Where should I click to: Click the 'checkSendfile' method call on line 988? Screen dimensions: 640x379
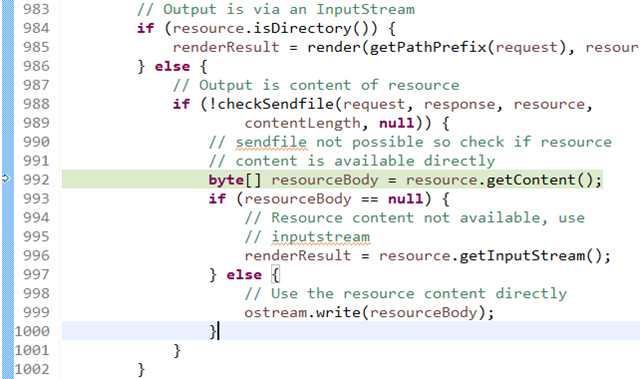click(x=276, y=104)
